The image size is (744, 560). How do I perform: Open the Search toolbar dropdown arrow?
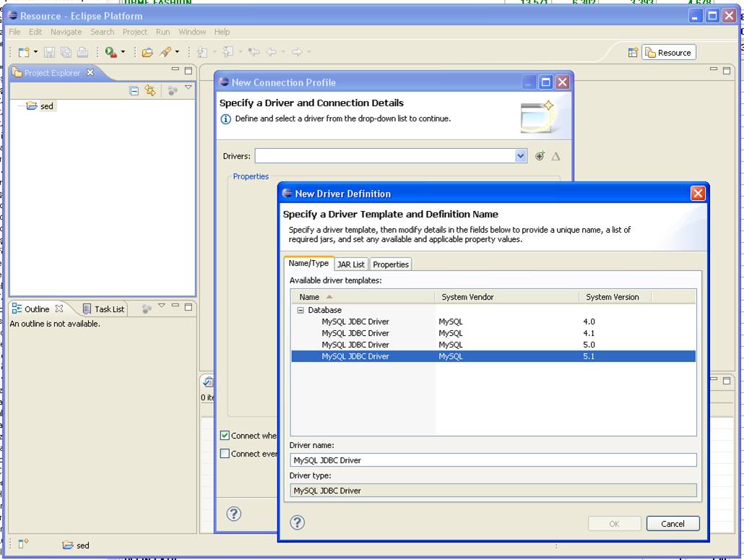(x=177, y=52)
